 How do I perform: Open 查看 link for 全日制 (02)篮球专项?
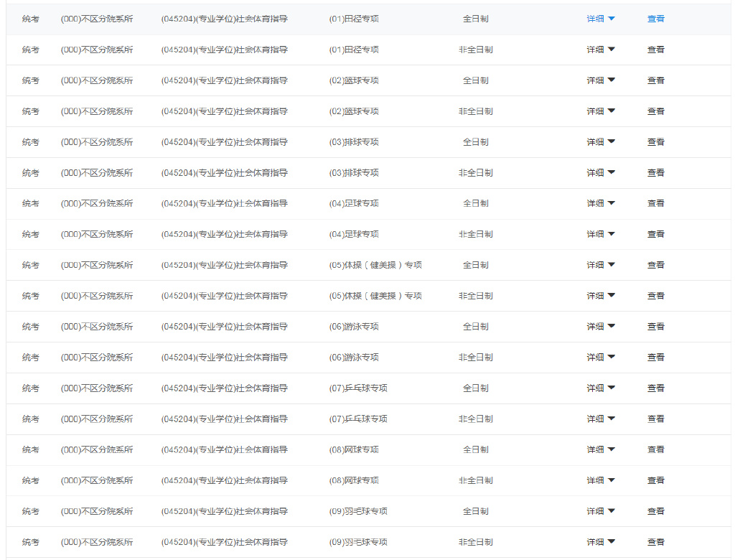[656, 80]
